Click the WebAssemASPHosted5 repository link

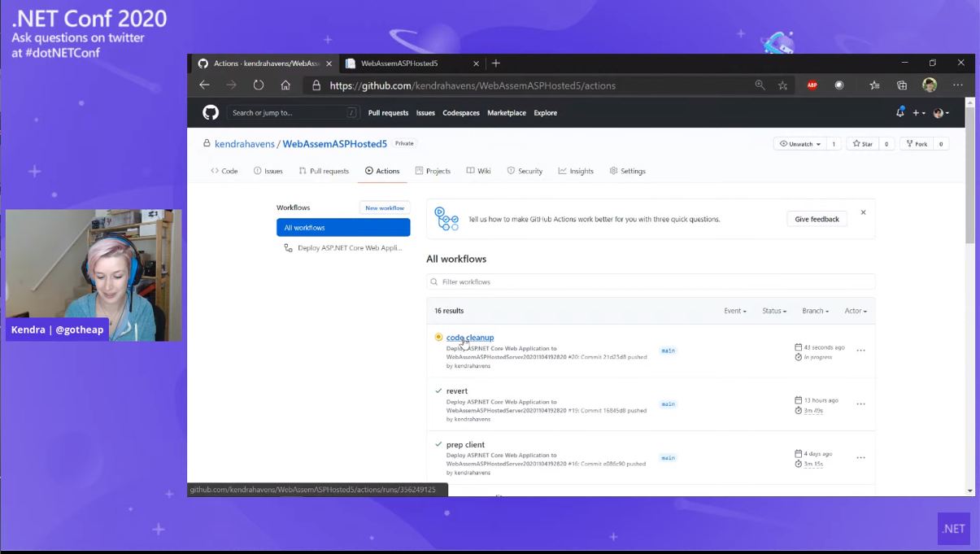point(335,144)
